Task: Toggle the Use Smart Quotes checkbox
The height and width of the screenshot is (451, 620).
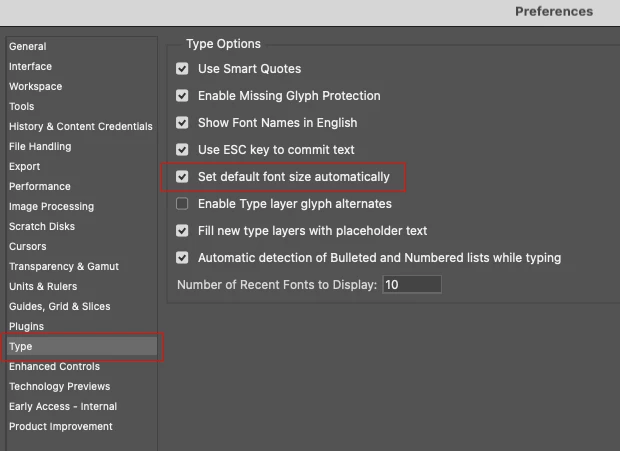Action: [182, 69]
